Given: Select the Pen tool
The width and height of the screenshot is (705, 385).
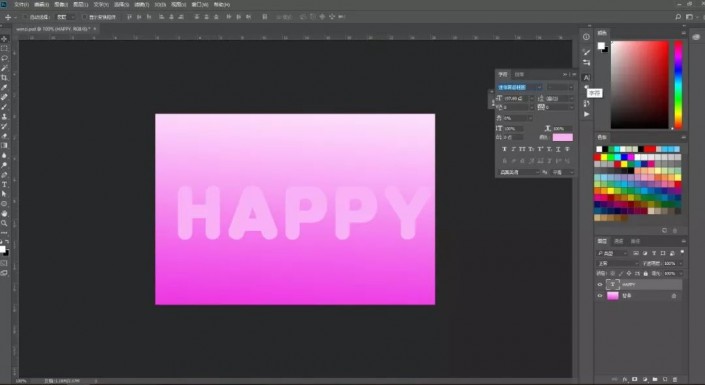Looking at the screenshot, I should [4, 175].
